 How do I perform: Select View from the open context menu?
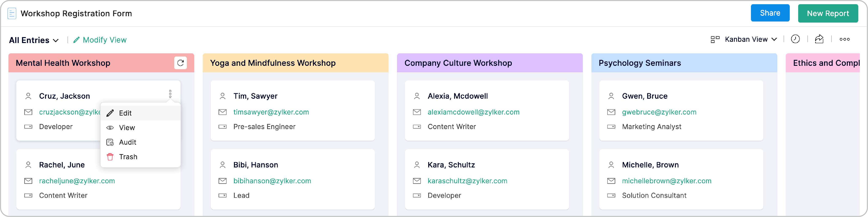(x=127, y=127)
